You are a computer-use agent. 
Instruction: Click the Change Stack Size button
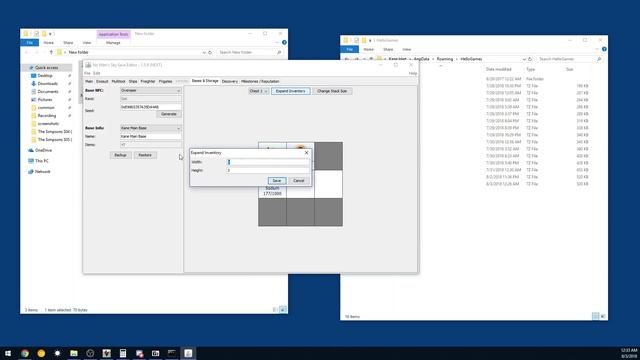click(332, 91)
